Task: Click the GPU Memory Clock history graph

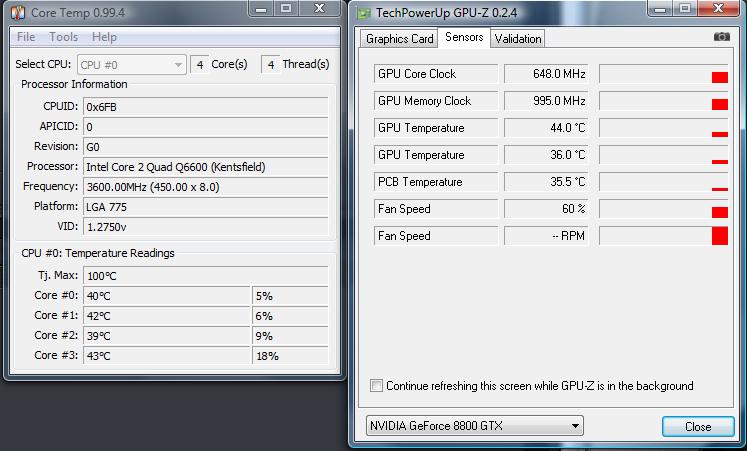Action: point(664,101)
